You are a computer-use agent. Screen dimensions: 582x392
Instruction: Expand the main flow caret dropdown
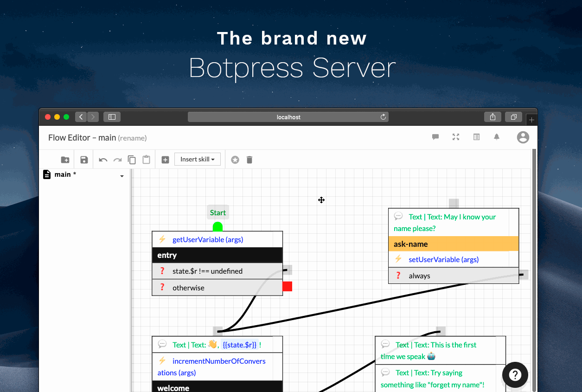(x=122, y=176)
